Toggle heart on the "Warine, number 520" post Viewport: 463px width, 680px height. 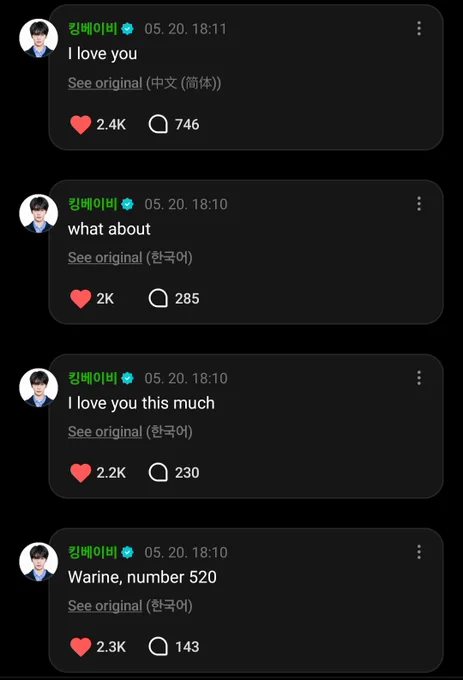tap(81, 647)
